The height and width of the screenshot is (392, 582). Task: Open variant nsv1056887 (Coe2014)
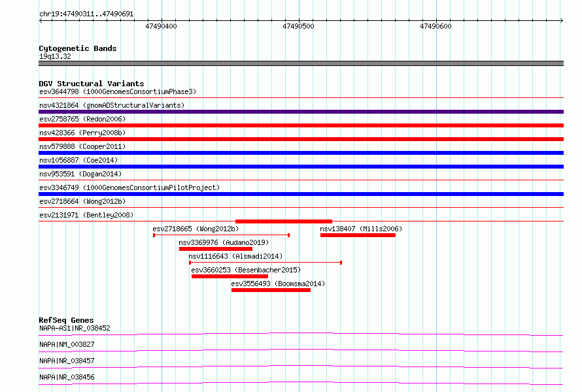pyautogui.click(x=78, y=160)
